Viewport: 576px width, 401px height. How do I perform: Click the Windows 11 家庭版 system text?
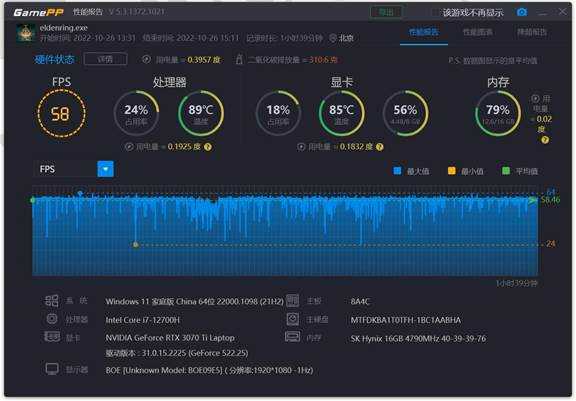194,301
